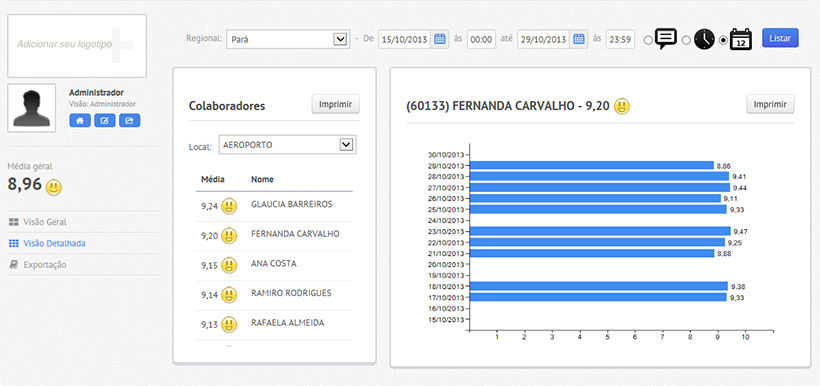Click Imprimir in the Colaboradores panel
This screenshot has width=820, height=386.
pos(336,104)
